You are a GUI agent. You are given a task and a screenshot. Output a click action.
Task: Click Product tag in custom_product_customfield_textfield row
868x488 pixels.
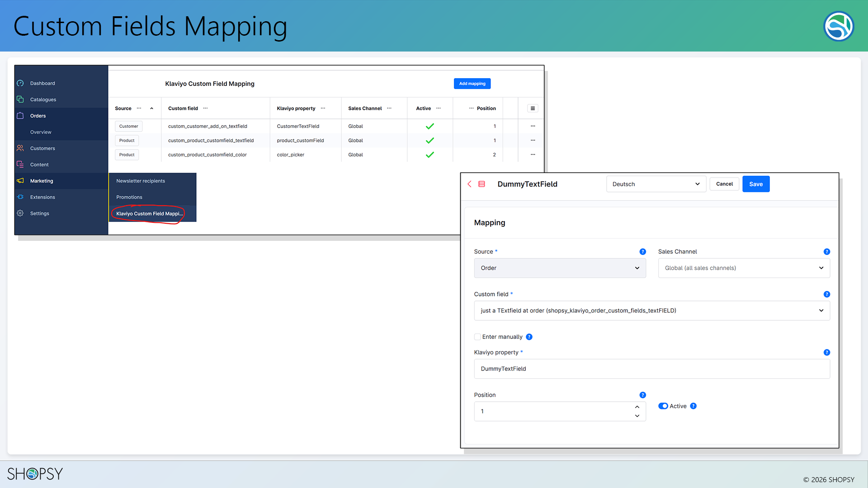point(127,141)
